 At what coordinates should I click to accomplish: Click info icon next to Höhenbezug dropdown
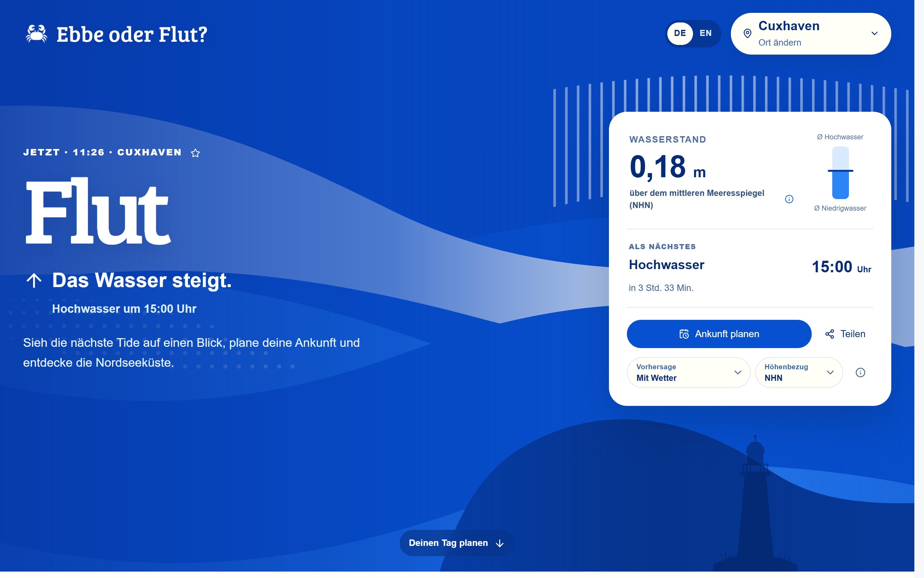(860, 372)
